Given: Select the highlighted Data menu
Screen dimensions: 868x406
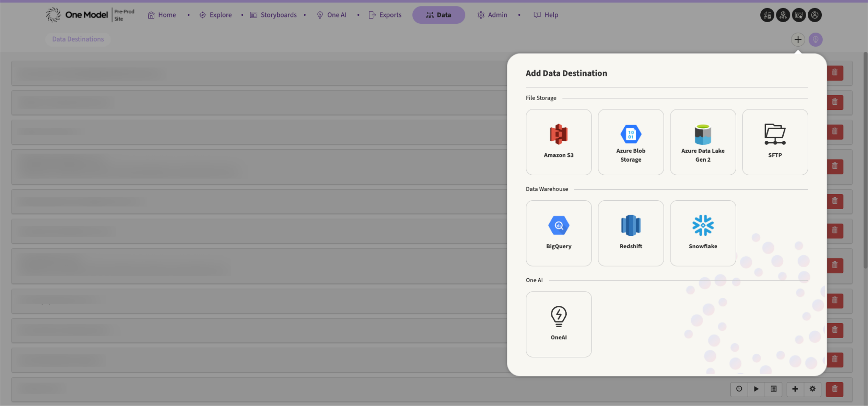Looking at the screenshot, I should pos(439,15).
